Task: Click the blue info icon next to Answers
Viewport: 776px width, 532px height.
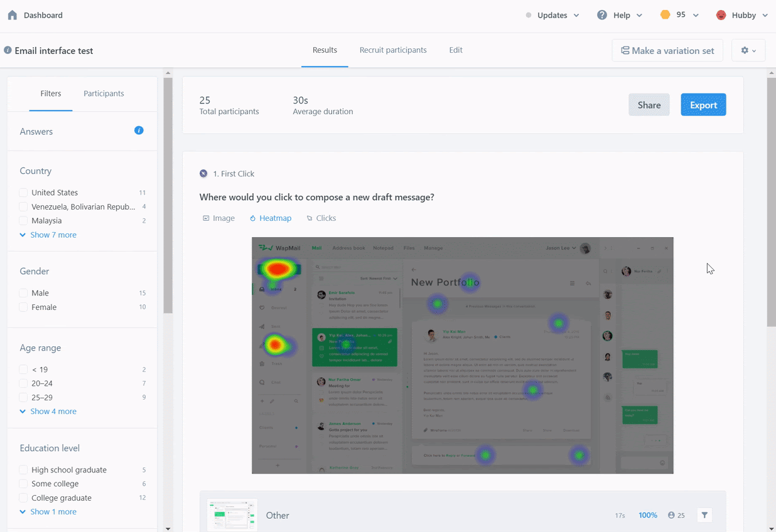Action: (139, 130)
